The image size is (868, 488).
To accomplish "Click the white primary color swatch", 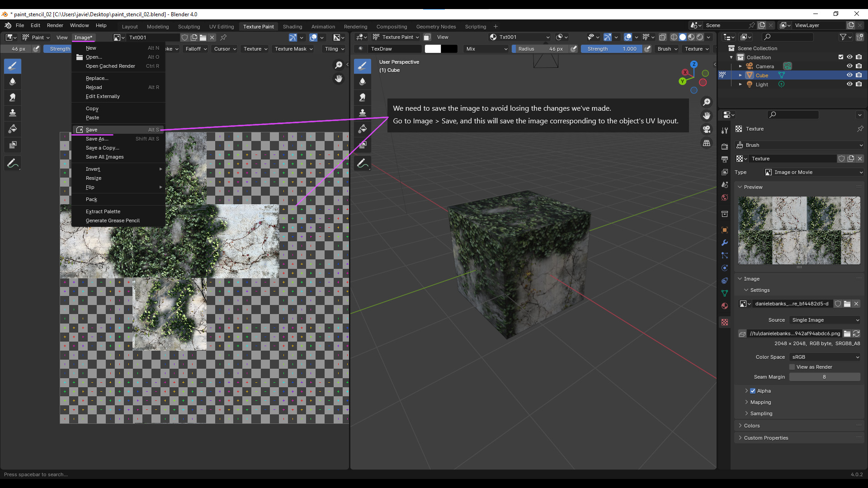I will coord(433,49).
